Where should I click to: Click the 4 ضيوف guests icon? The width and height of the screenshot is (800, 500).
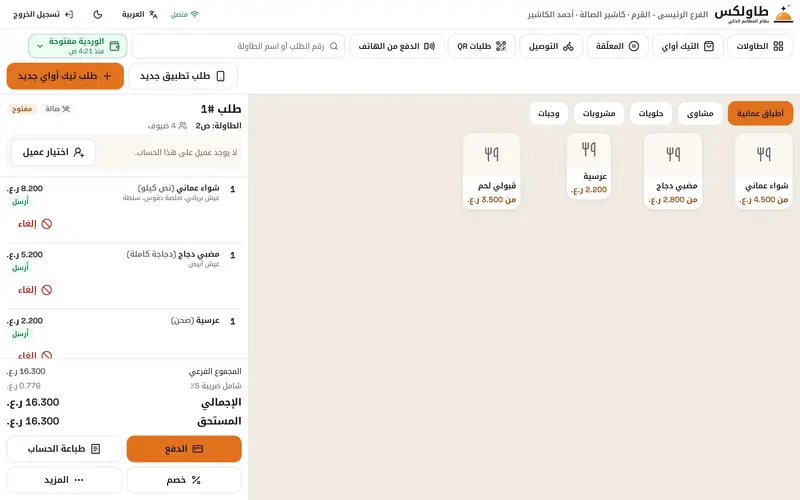tap(183, 126)
